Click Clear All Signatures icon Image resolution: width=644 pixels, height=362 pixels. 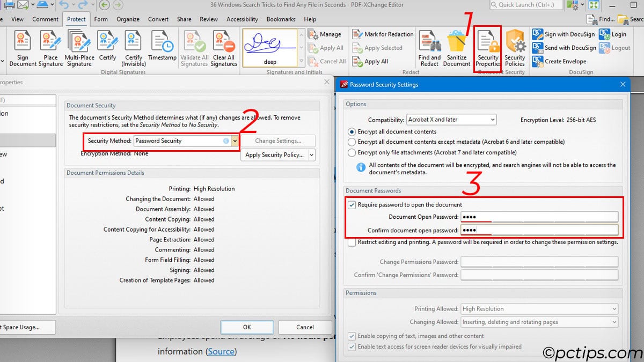click(x=224, y=48)
